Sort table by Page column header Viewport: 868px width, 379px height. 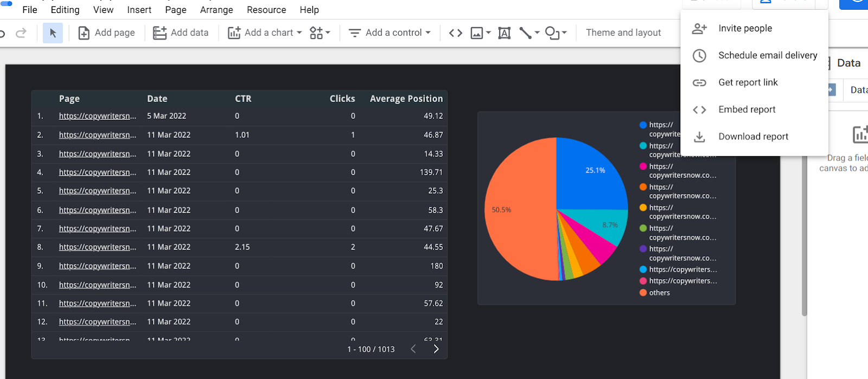tap(69, 99)
